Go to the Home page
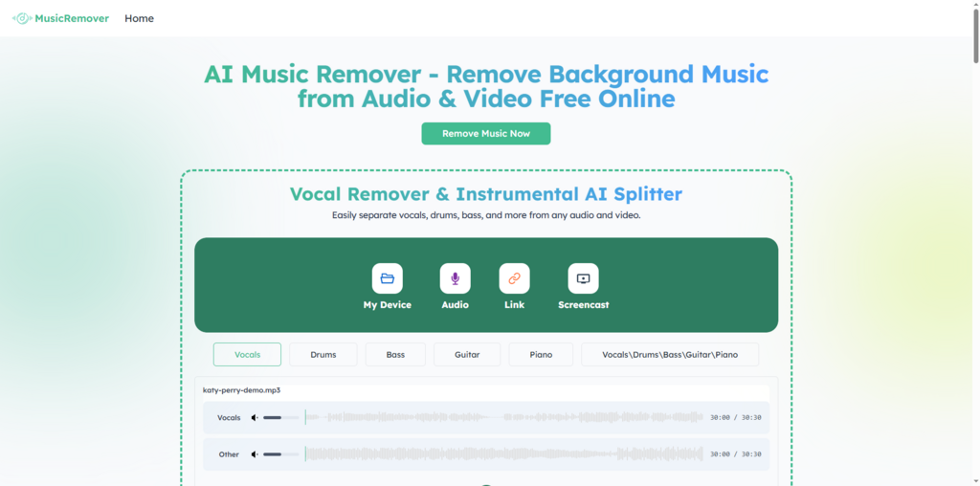The width and height of the screenshot is (980, 486). [x=139, y=18]
